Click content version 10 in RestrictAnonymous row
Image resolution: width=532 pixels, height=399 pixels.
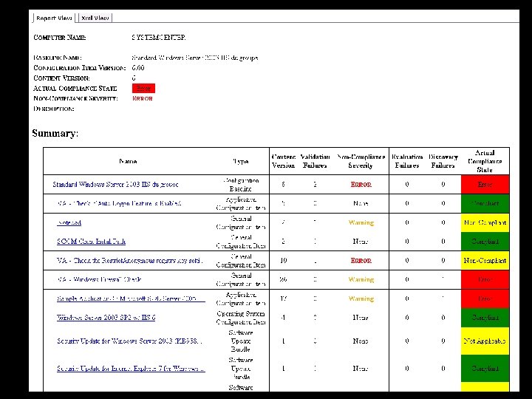(x=283, y=261)
